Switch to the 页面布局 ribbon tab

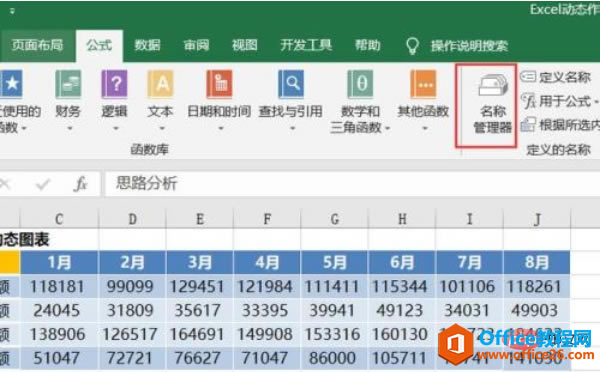coord(37,45)
